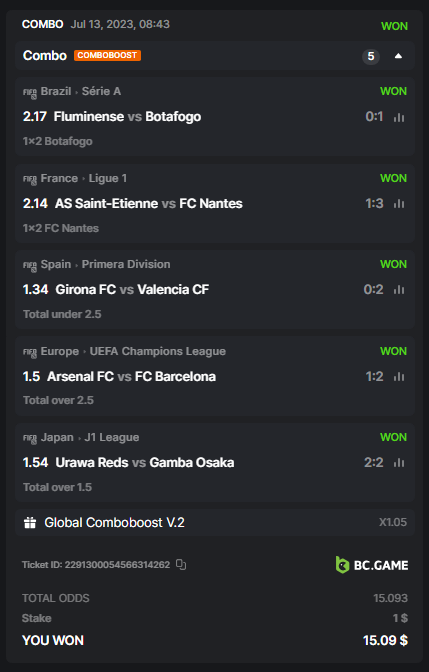Open stats icon for Arsenal FC vs FC Barcelona
Image resolution: width=429 pixels, height=672 pixels.
pos(399,377)
